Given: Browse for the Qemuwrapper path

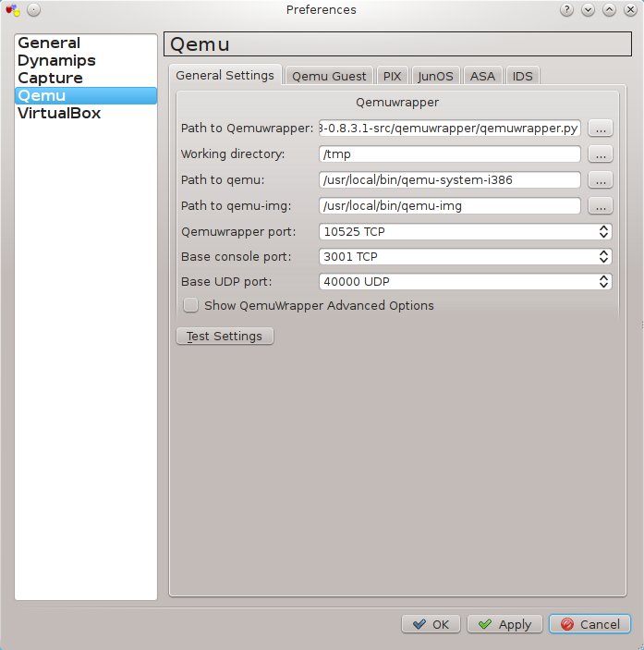Looking at the screenshot, I should [x=601, y=129].
